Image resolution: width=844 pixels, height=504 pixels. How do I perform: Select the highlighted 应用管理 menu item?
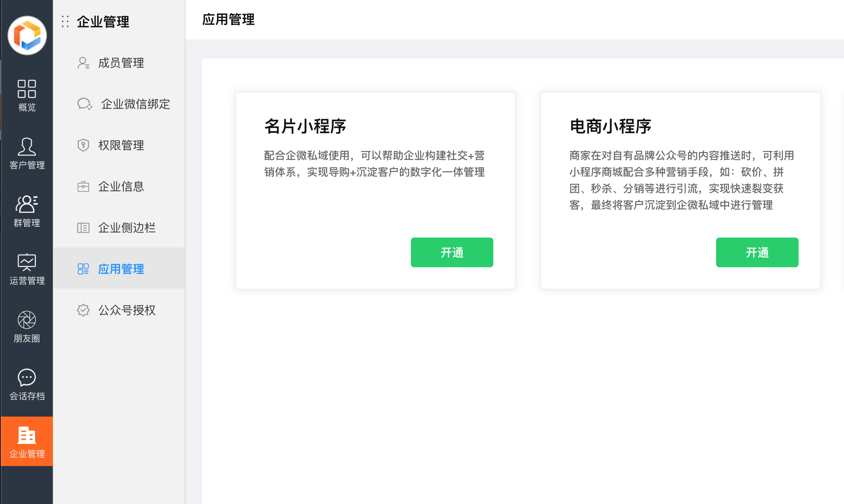(x=121, y=269)
